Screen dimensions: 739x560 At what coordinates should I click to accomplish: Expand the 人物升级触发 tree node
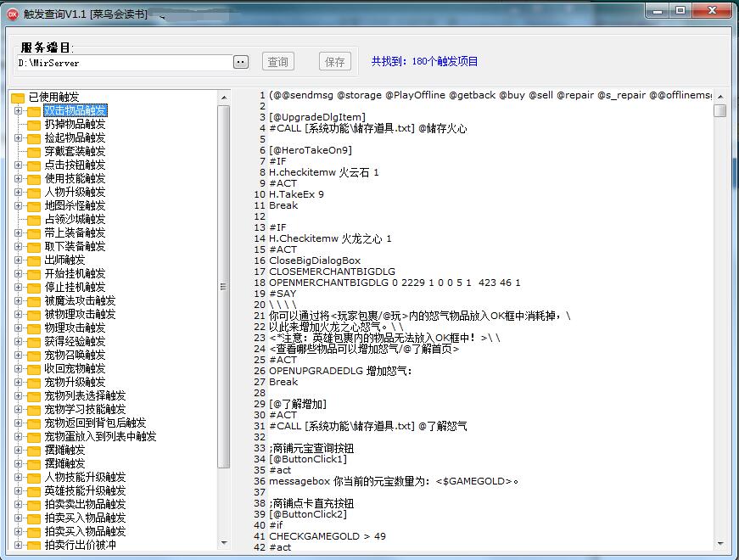point(18,193)
